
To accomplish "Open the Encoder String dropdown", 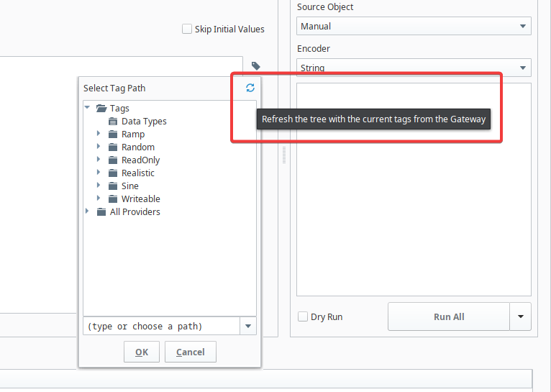I will tap(414, 68).
